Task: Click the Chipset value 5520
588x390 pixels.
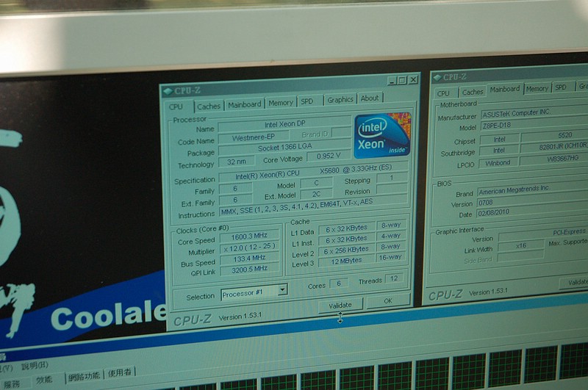Action: tap(555, 135)
